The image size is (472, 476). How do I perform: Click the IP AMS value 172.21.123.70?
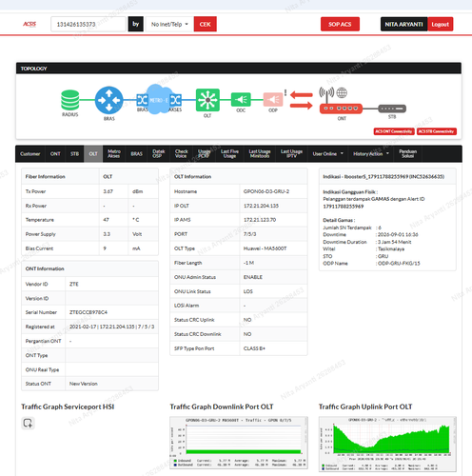pyautogui.click(x=260, y=220)
